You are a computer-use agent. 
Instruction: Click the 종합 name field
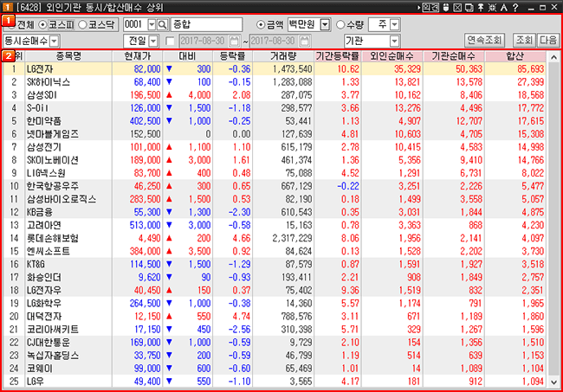pyautogui.click(x=206, y=25)
